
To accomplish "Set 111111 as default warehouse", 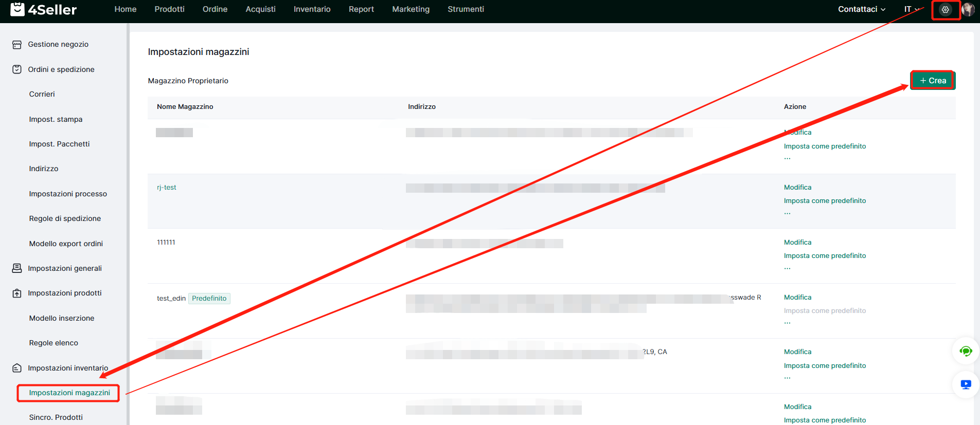I will click(825, 256).
